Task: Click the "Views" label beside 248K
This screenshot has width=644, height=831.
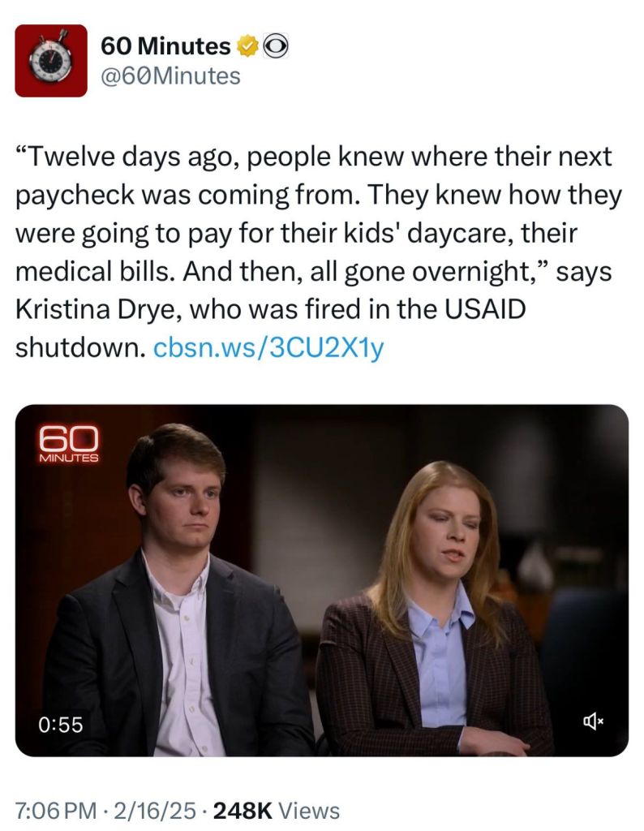Action: 309,811
